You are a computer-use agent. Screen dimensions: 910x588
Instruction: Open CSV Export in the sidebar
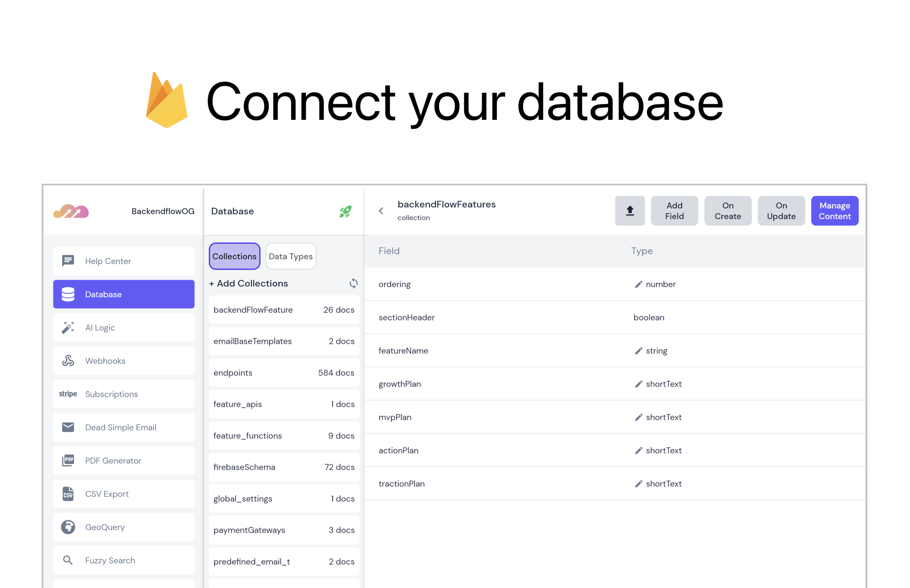pos(124,494)
